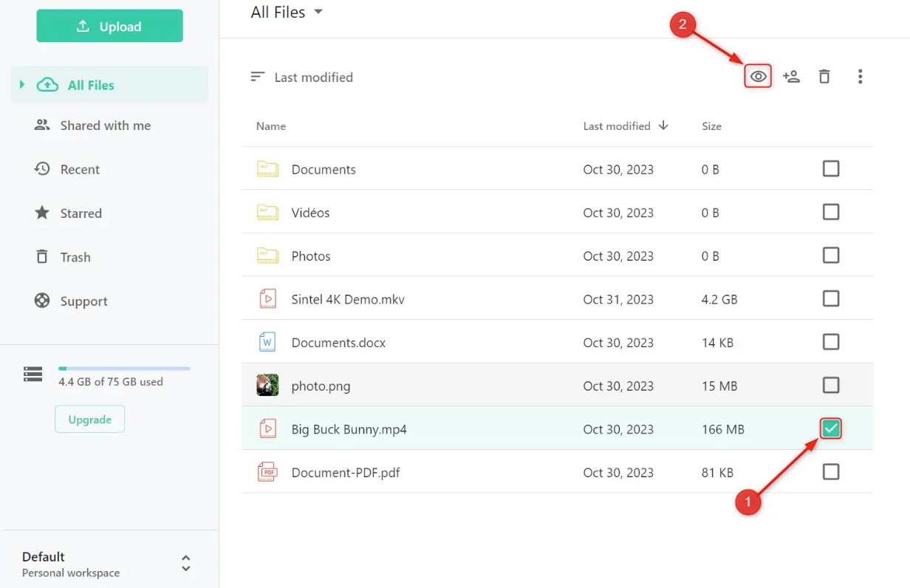Click the Documents folder name
The image size is (910, 588).
(324, 169)
